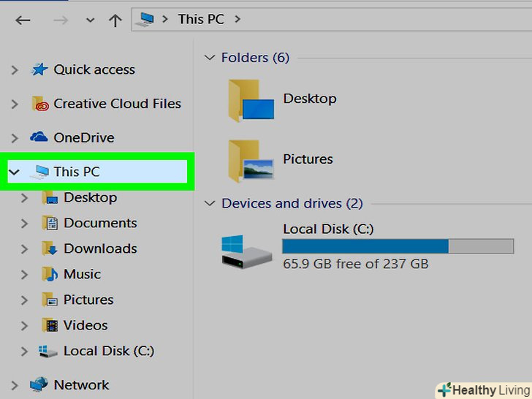
Task: Open the recent locations dropdown arrow
Action: click(x=90, y=20)
